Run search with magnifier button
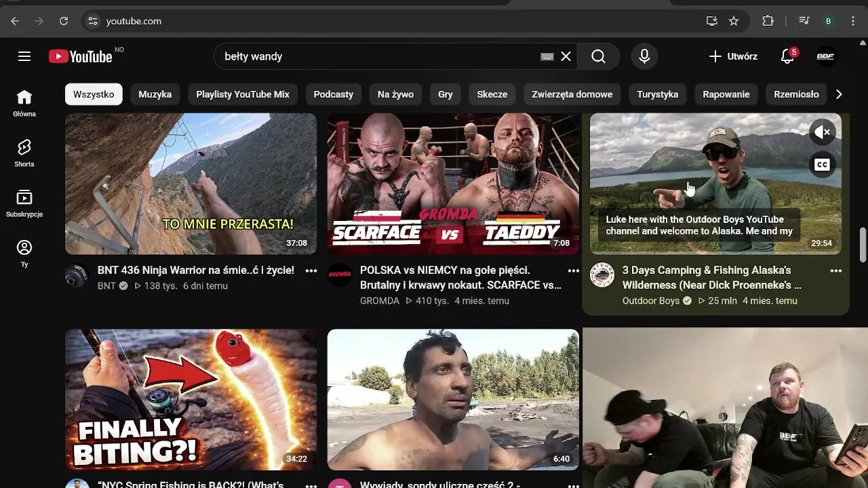Viewport: 868px width, 488px height. 598,56
